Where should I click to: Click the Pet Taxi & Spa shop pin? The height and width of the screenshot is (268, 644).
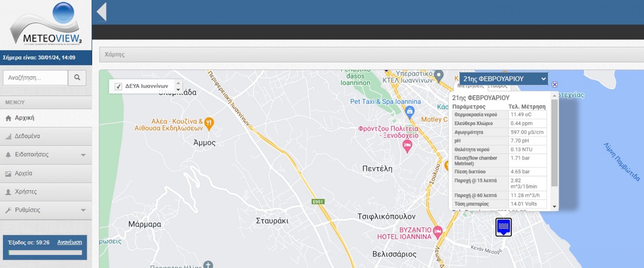pyautogui.click(x=410, y=112)
